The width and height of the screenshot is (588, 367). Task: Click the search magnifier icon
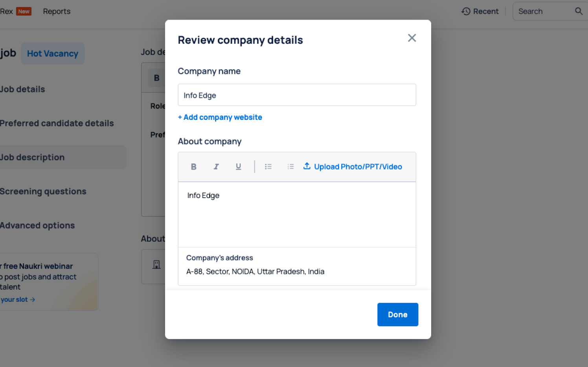click(x=579, y=11)
